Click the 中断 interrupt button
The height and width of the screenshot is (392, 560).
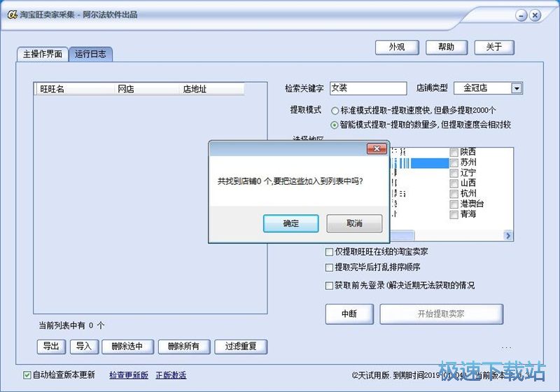(349, 314)
